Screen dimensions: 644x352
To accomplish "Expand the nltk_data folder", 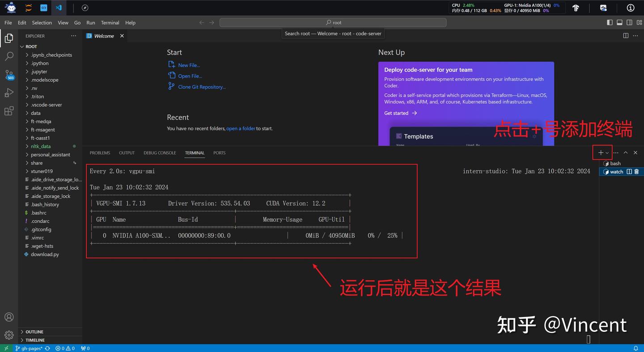I will coord(50,146).
